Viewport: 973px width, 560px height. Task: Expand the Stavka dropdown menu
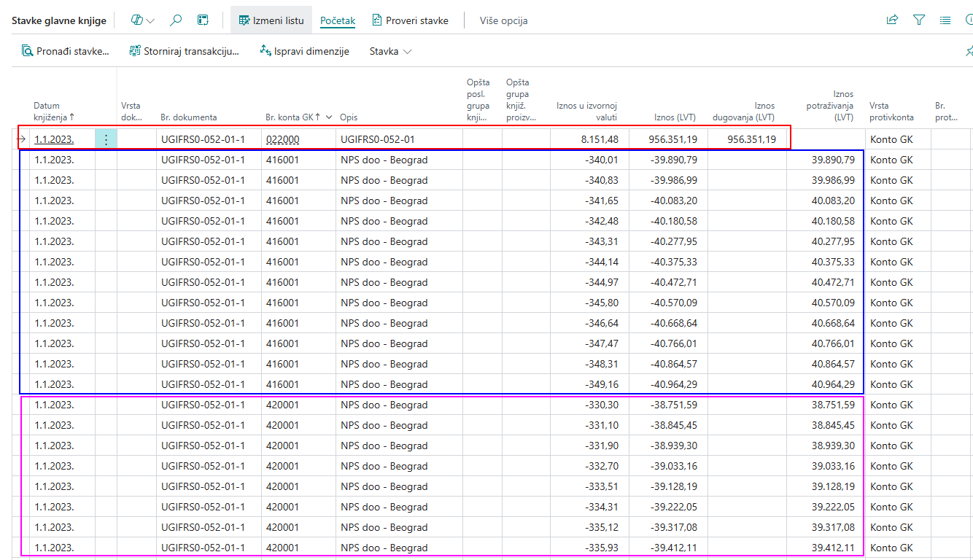pyautogui.click(x=390, y=51)
